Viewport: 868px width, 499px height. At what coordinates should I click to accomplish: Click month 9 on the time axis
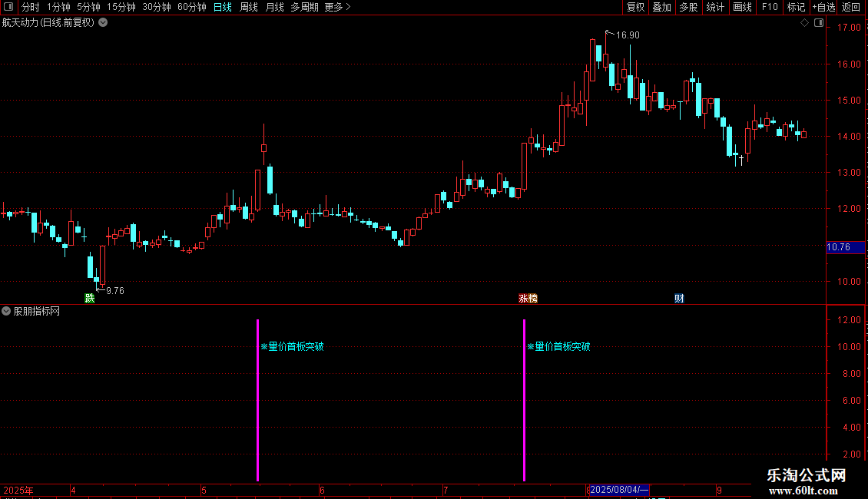(x=719, y=491)
